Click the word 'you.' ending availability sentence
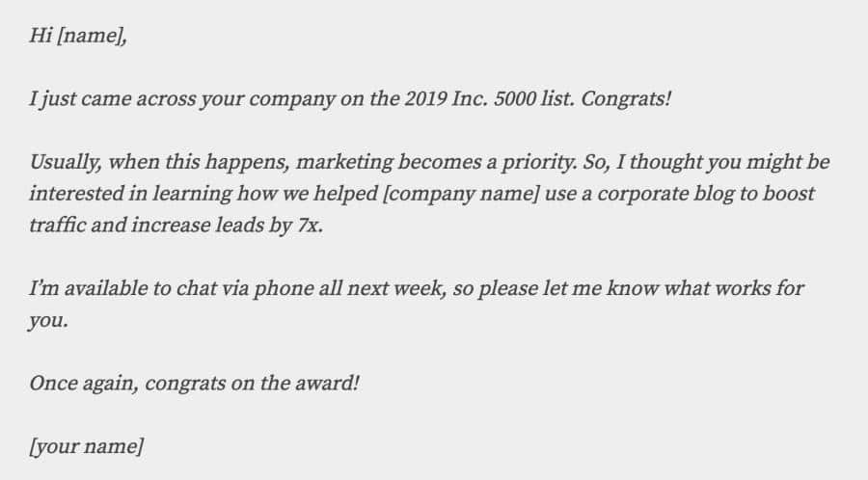Screen dimensions: 868x480 click(48, 321)
